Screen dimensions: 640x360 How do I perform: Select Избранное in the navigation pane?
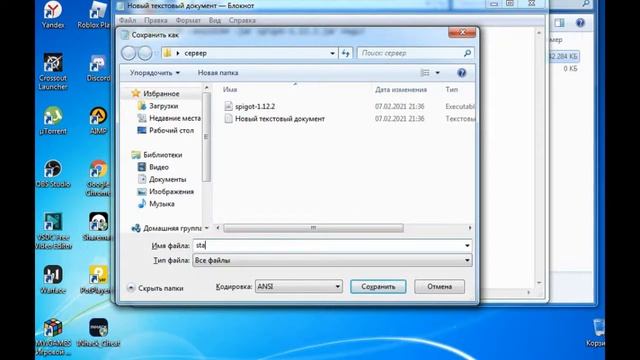point(156,93)
